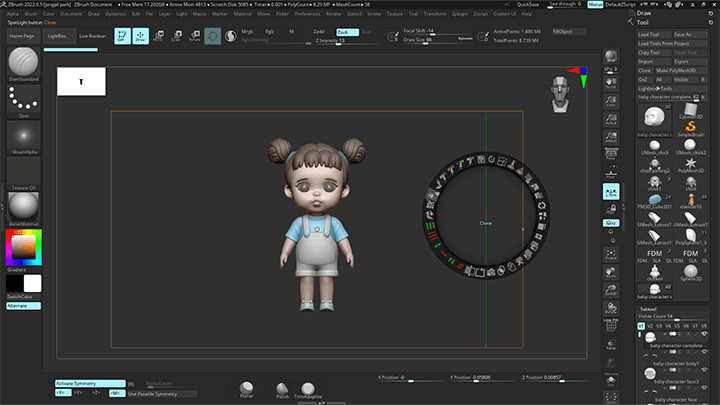
Task: Click the Frame icon
Action: [x=611, y=254]
